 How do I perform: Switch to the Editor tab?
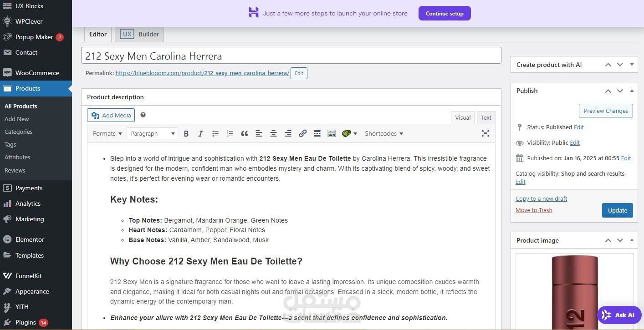pos(98,34)
